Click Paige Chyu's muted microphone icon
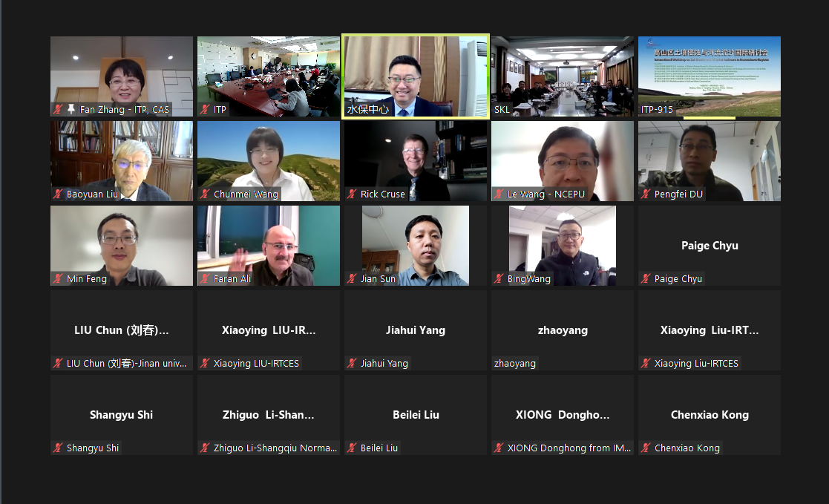 point(646,278)
